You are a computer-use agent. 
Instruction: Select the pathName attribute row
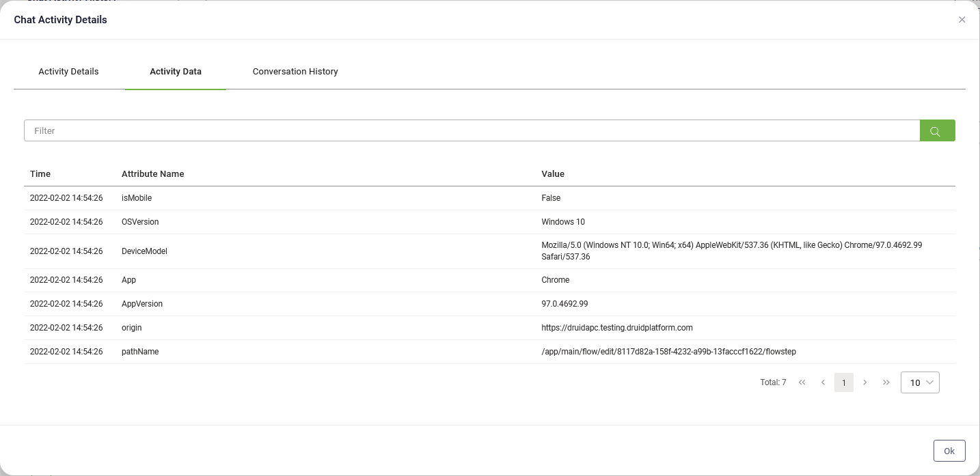pyautogui.click(x=140, y=352)
